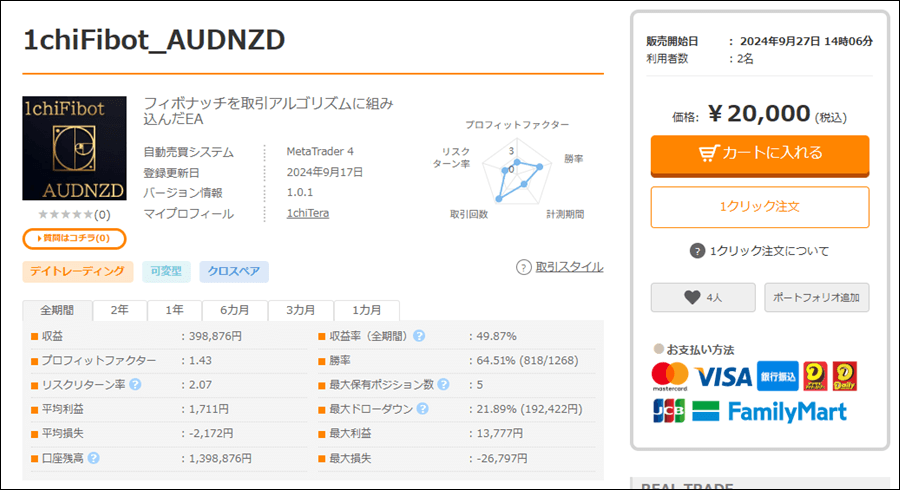900x490 pixels.
Task: Click the 1chiFibot_AUDNZD page title
Action: tap(154, 40)
